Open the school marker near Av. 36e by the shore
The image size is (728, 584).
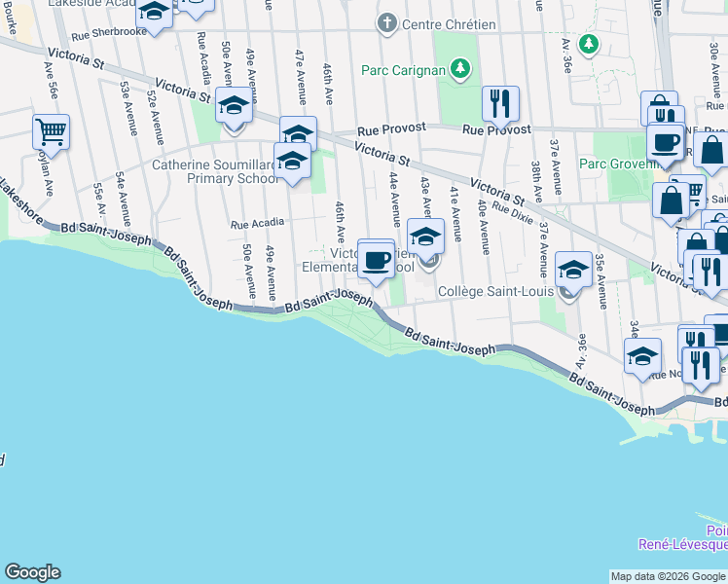tap(643, 359)
